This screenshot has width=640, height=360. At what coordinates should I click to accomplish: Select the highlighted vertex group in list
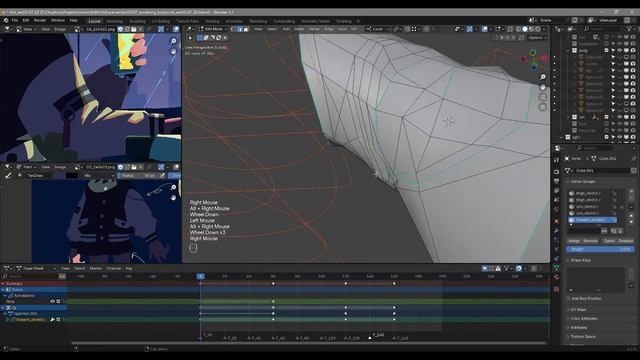(x=593, y=220)
